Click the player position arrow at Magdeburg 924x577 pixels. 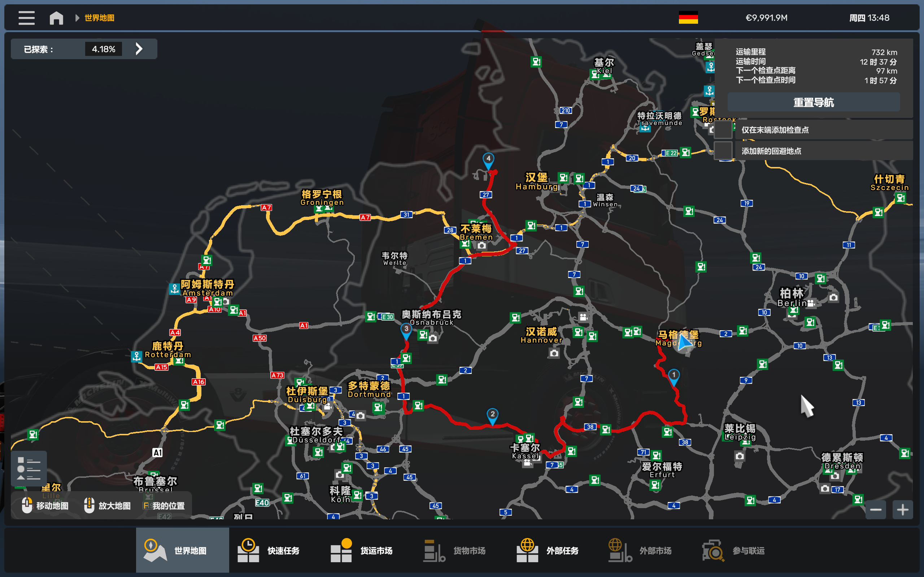(684, 342)
